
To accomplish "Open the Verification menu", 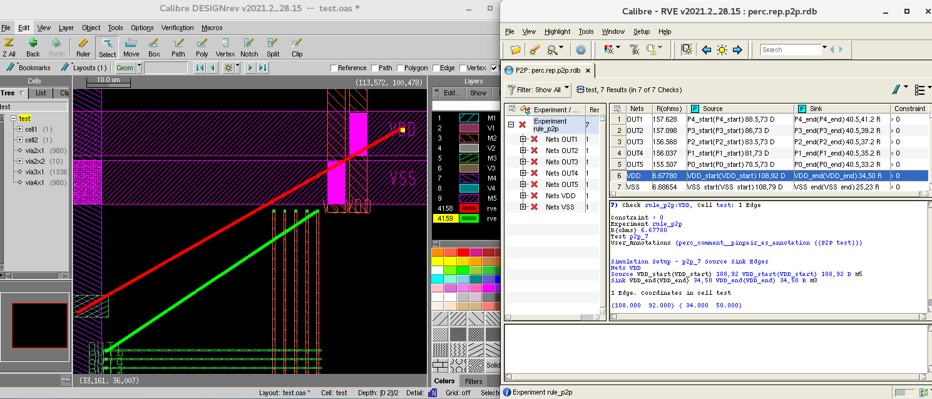I will point(177,27).
